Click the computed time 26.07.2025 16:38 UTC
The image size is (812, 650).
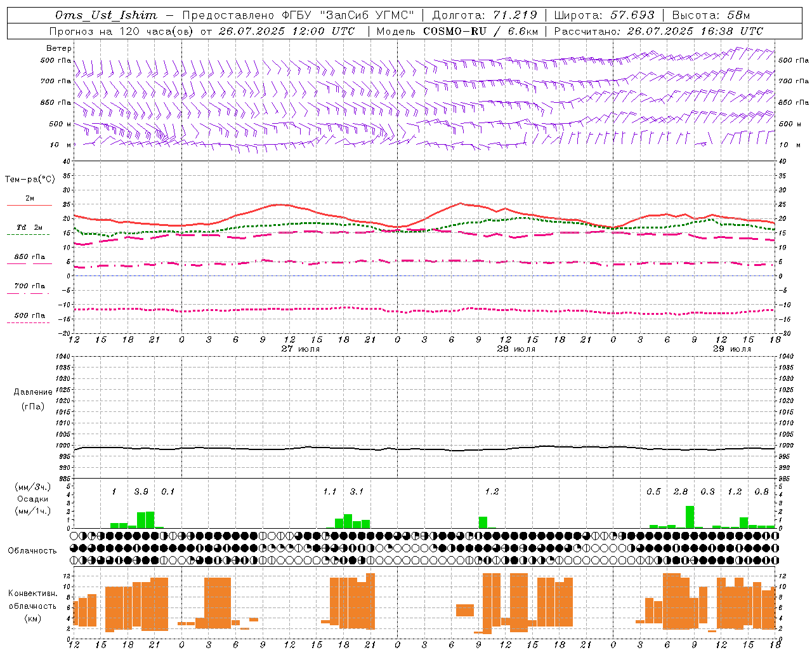(x=695, y=31)
